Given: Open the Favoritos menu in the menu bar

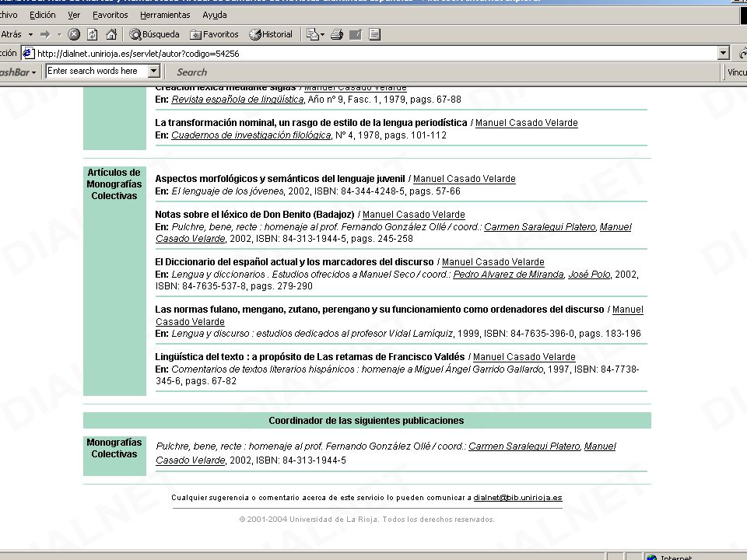Looking at the screenshot, I should tap(110, 15).
